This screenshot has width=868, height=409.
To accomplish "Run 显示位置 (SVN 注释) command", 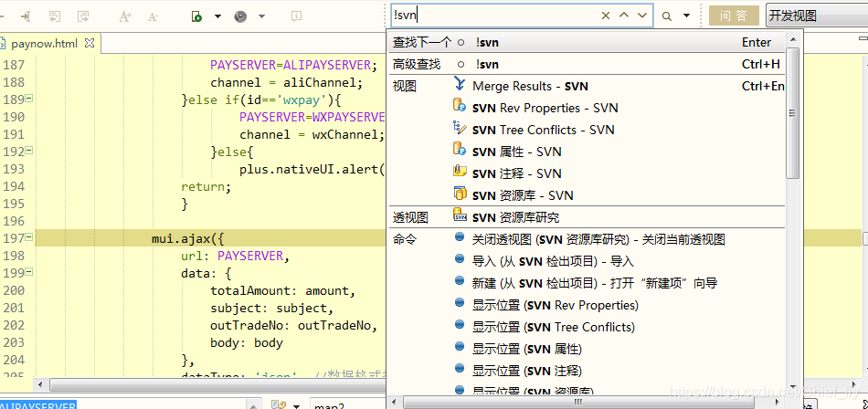I will pyautogui.click(x=527, y=371).
